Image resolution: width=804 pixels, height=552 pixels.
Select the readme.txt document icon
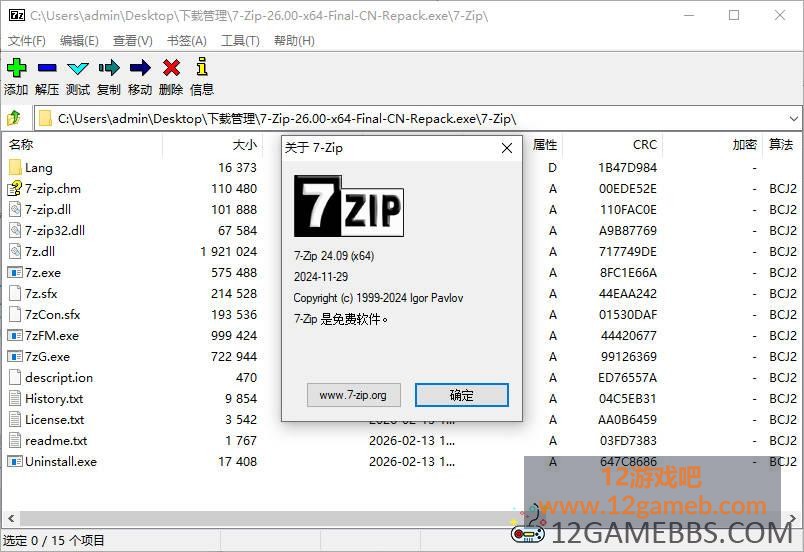(x=15, y=440)
